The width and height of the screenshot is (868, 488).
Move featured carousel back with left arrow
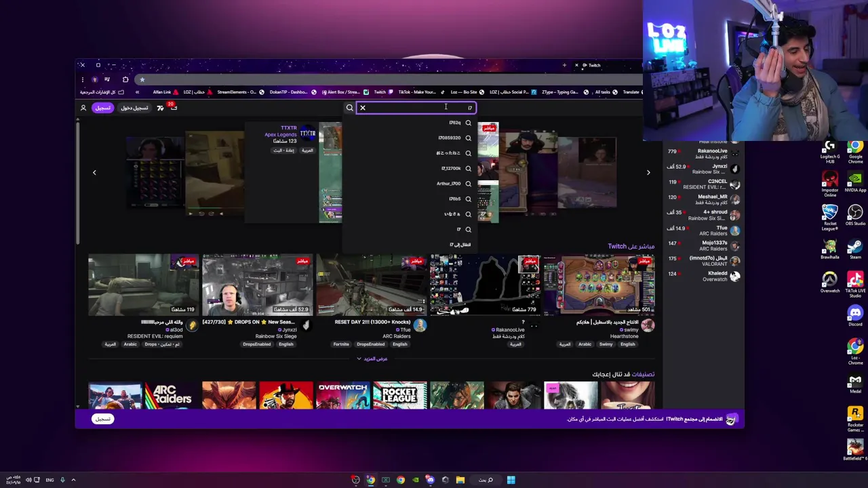click(94, 172)
